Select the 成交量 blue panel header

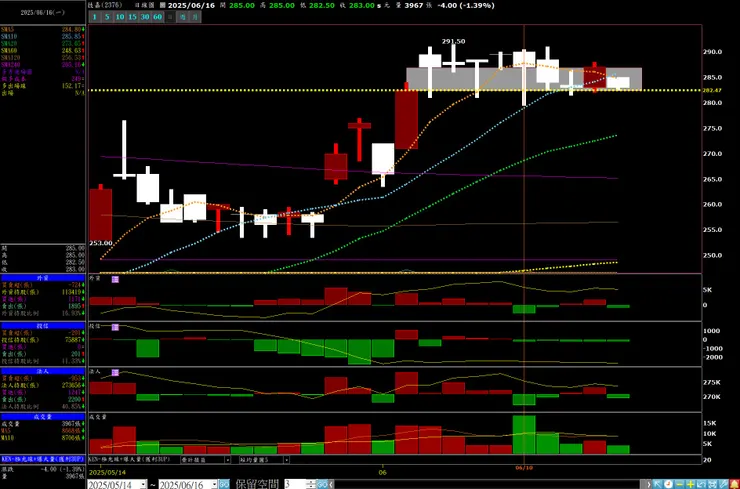point(42,417)
